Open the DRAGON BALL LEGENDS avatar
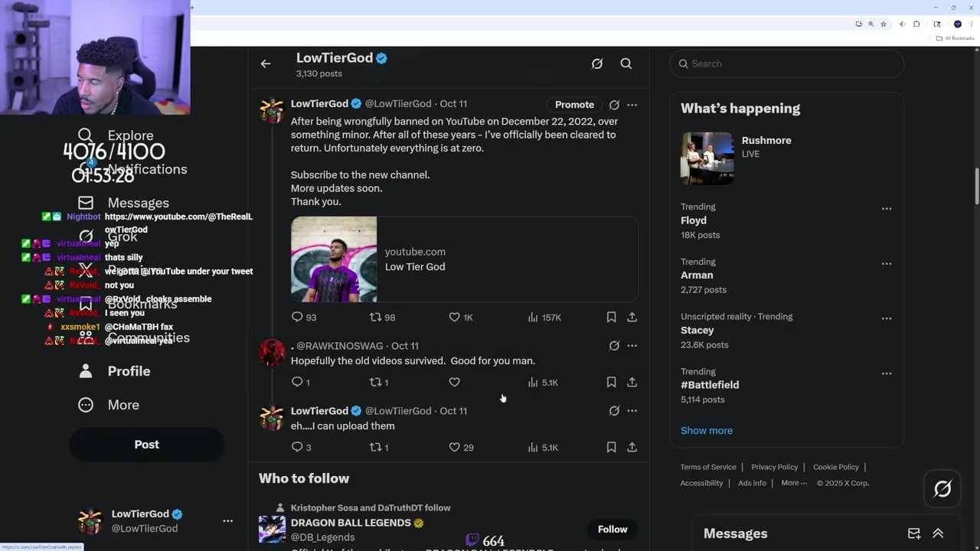The image size is (980, 551). (x=272, y=530)
